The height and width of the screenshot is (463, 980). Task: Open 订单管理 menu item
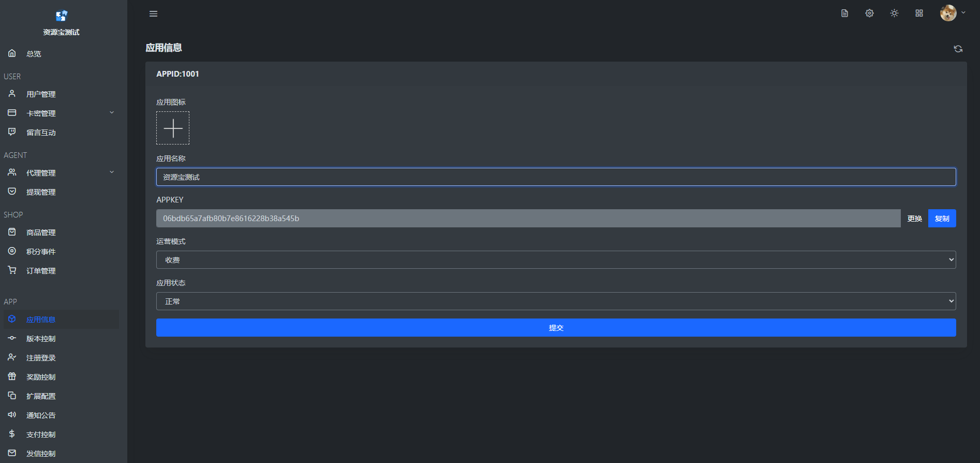pyautogui.click(x=61, y=270)
